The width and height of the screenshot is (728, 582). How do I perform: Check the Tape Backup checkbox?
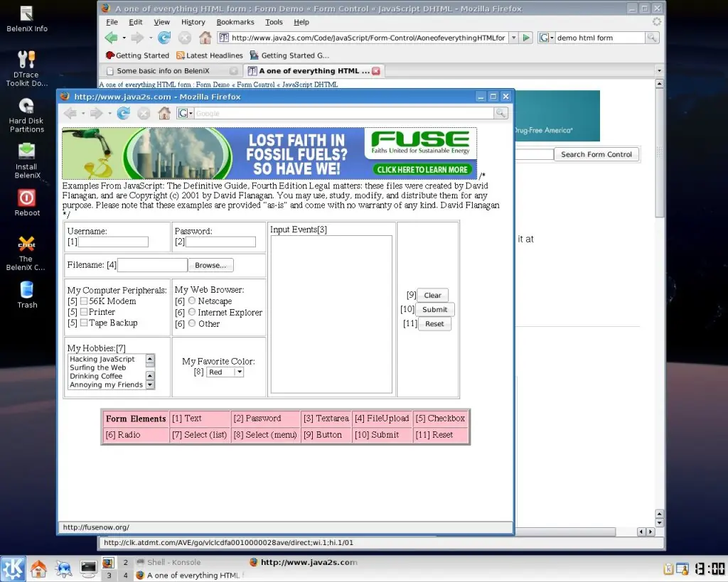(x=84, y=323)
